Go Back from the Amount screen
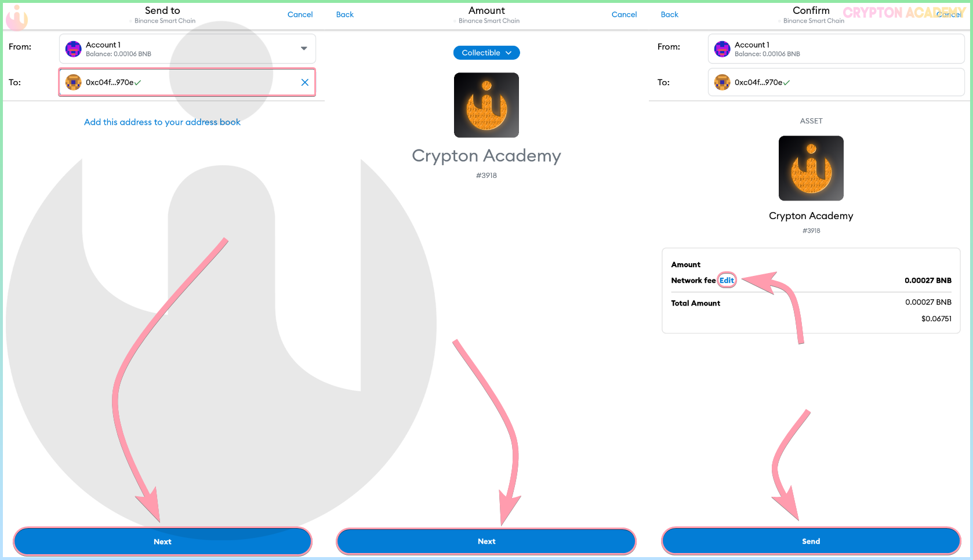The width and height of the screenshot is (973, 560). (x=345, y=14)
